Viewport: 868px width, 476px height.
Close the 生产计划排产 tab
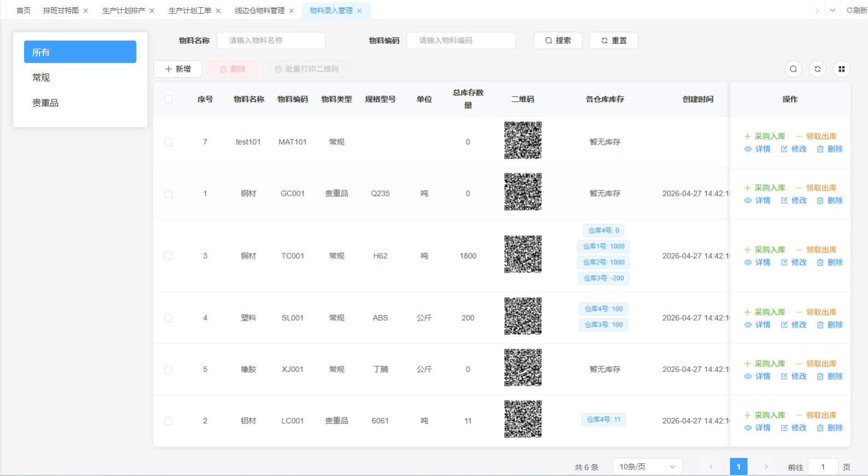(x=152, y=11)
